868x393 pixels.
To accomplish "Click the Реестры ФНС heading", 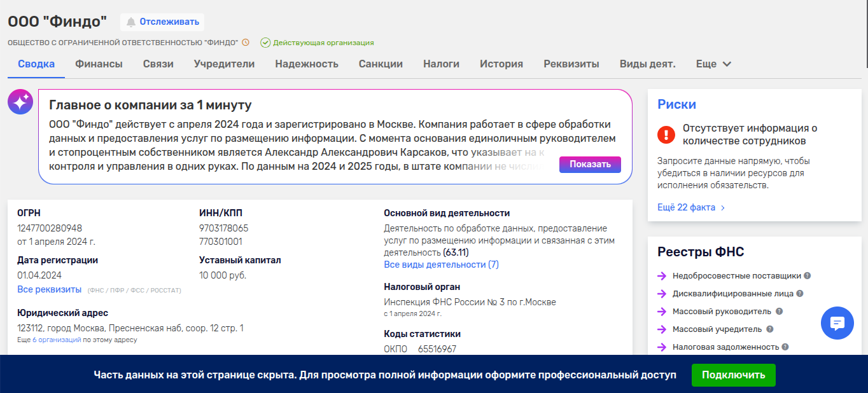I will point(701,252).
